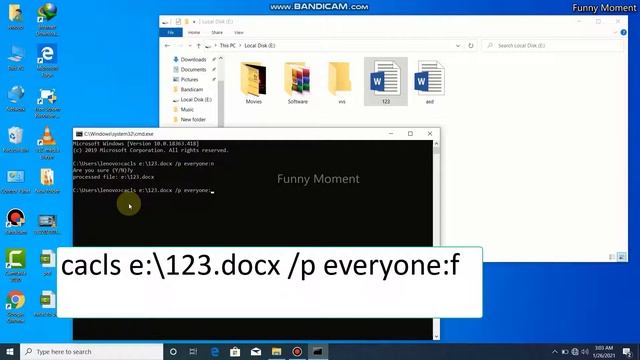Click the Up one level arrow
Viewport: 640px width, 360px height.
tap(198, 46)
